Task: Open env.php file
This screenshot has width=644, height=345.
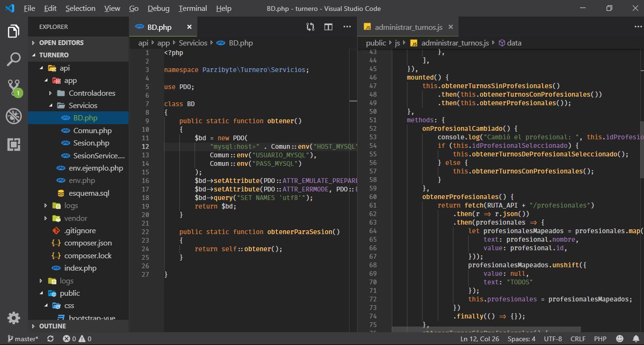Action: click(x=78, y=180)
